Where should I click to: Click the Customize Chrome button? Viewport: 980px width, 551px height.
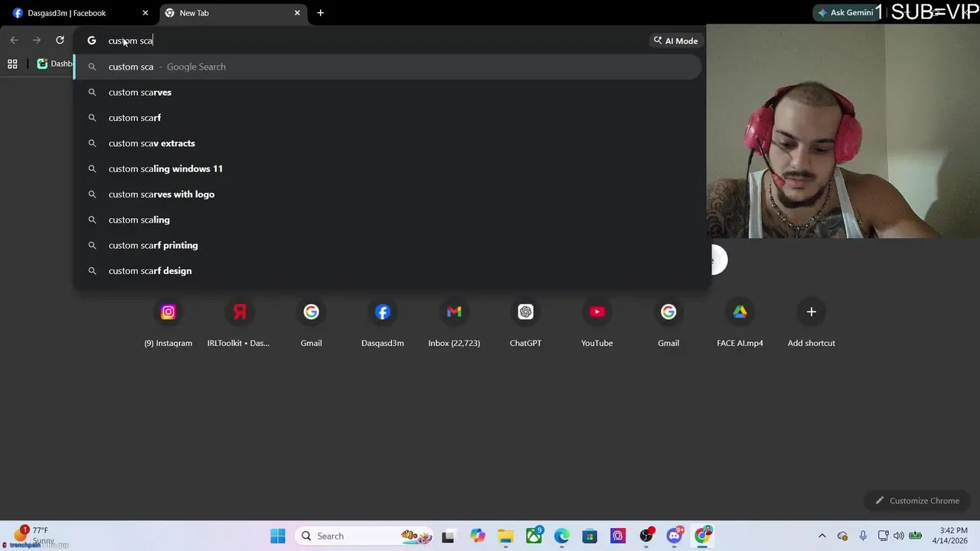(x=916, y=500)
